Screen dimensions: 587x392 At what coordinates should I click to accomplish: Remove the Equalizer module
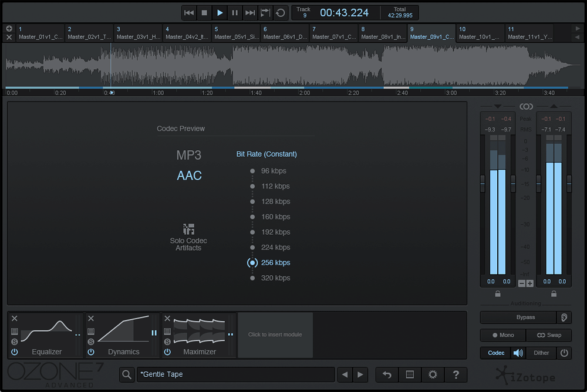[15, 319]
